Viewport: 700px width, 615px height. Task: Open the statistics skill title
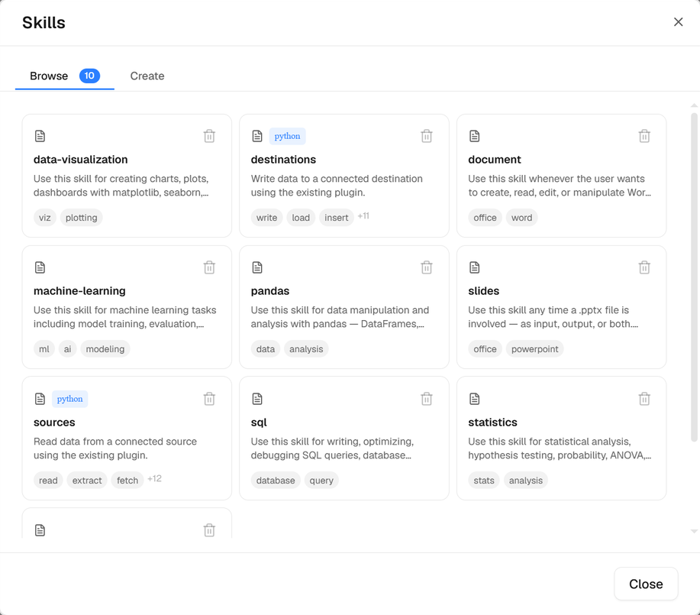(x=492, y=422)
